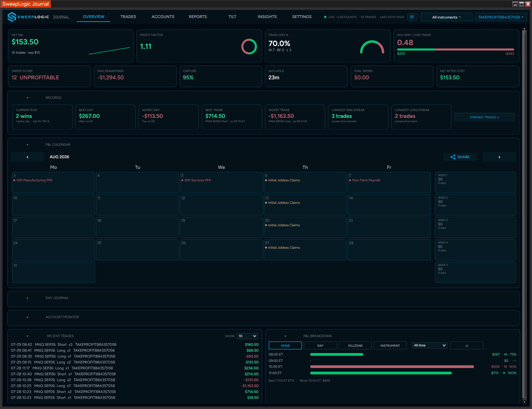
Task: Click the Avg Win/Loss ratio bar
Action: [x=456, y=50]
